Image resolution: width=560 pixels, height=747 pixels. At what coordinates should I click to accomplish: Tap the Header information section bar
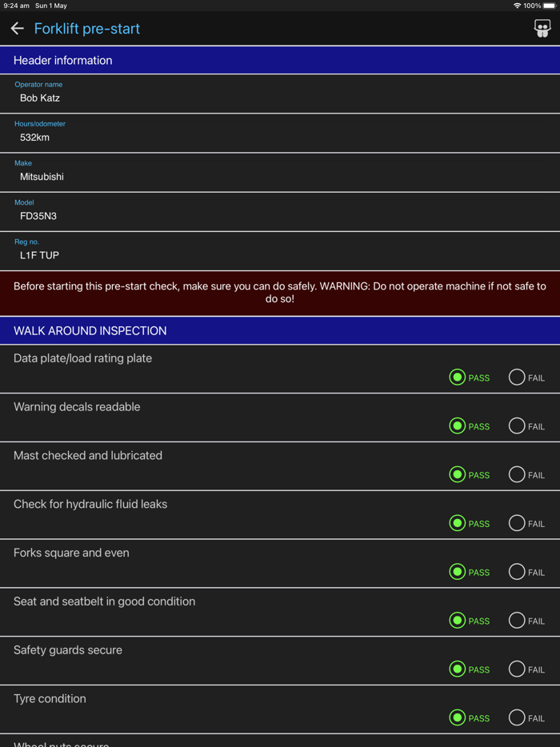[x=280, y=60]
